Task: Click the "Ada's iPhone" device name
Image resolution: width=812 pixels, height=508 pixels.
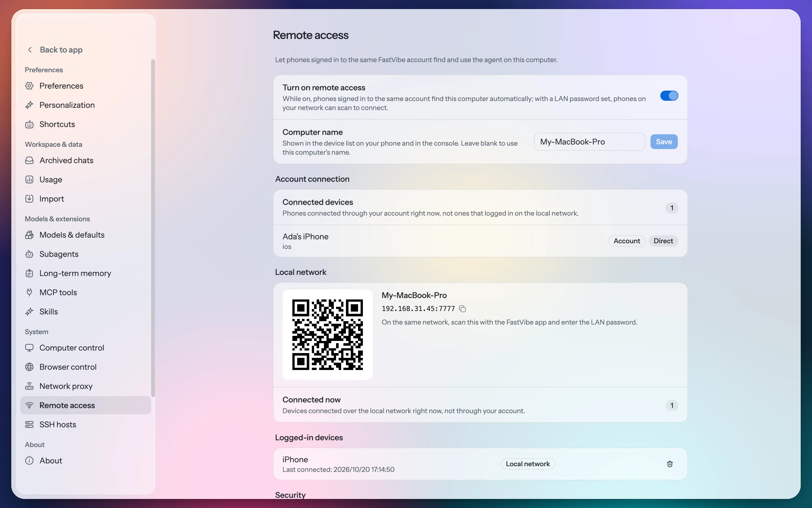Action: coord(305,237)
